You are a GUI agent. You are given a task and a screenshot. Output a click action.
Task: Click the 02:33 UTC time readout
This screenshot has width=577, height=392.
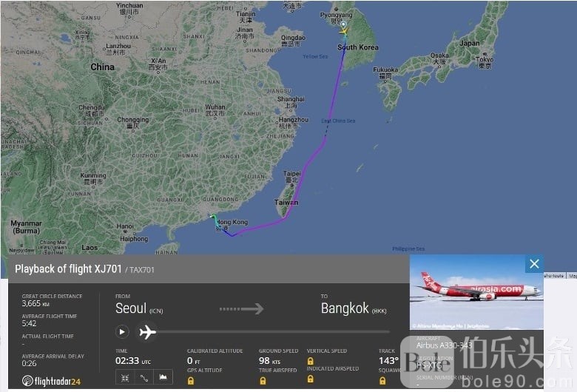(133, 361)
